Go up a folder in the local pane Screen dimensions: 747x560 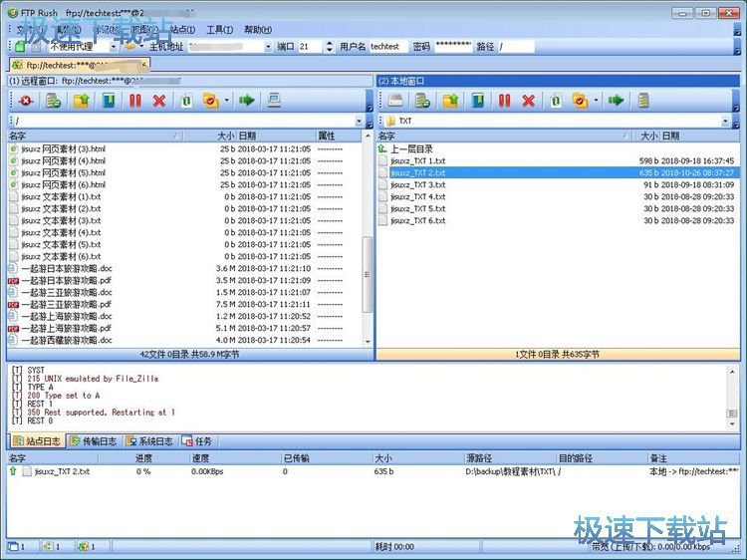click(450, 101)
